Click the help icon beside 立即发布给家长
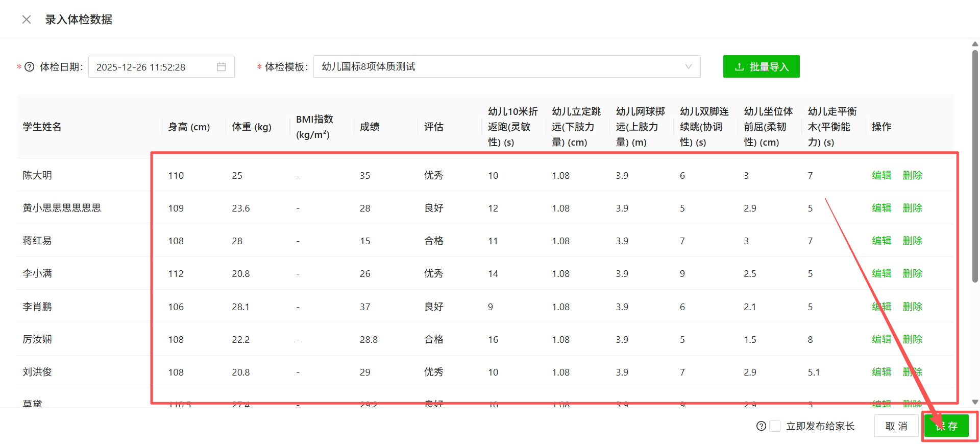This screenshot has width=980, height=444. click(x=761, y=426)
